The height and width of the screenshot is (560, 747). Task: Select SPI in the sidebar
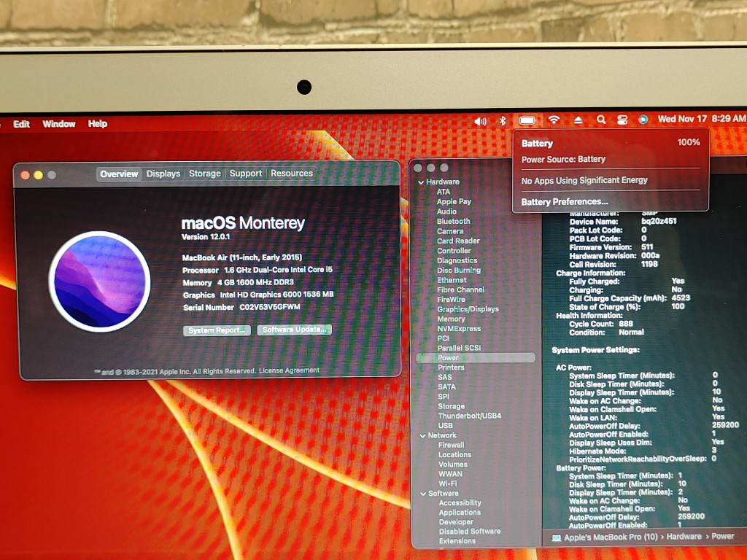click(x=444, y=397)
